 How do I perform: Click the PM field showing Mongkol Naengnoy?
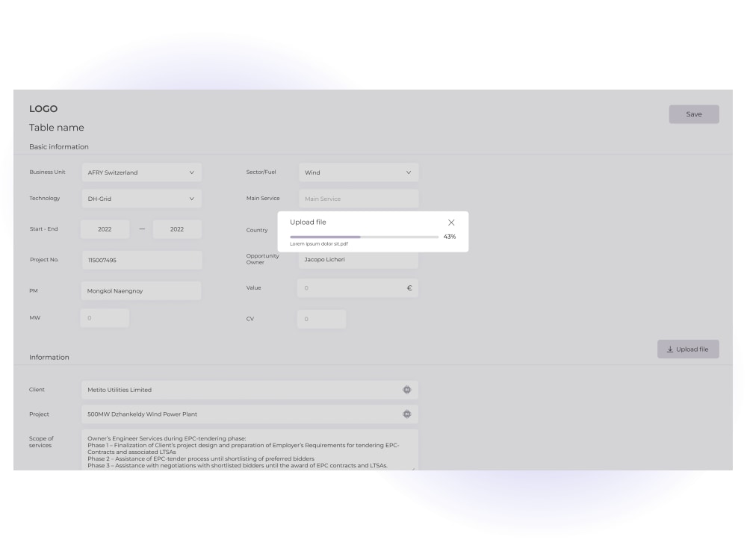point(142,290)
